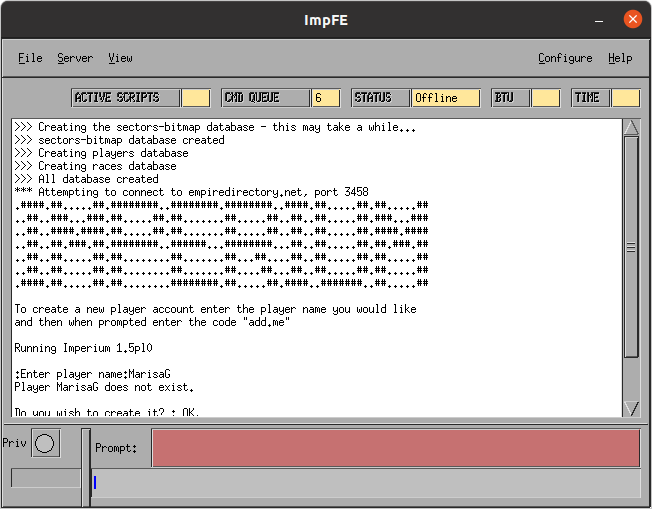652x509 pixels.
Task: Open the View menu
Action: click(120, 58)
